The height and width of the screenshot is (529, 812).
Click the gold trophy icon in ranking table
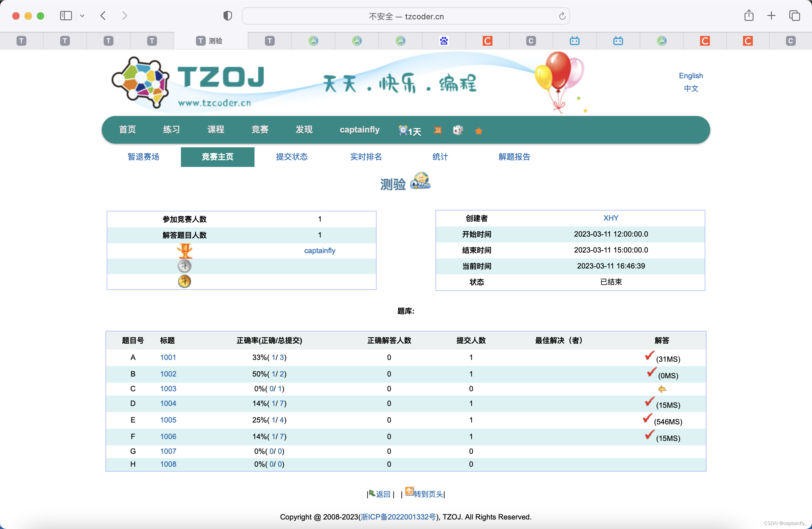(185, 251)
